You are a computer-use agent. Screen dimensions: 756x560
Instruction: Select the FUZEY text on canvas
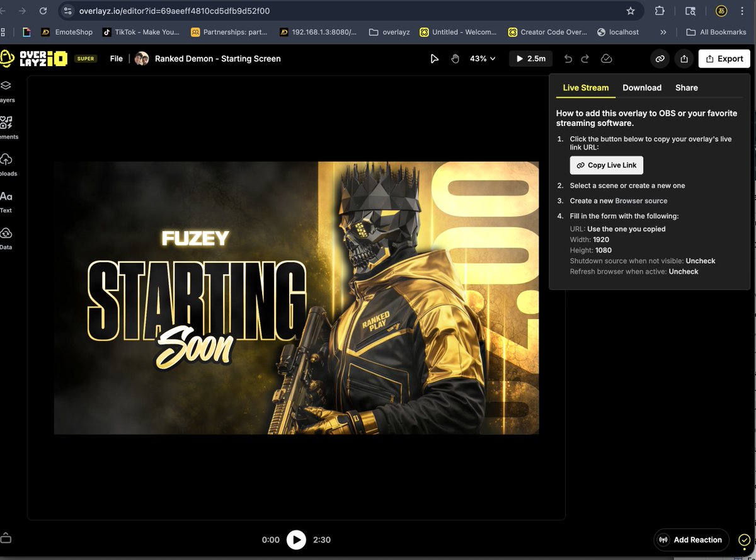coord(195,238)
